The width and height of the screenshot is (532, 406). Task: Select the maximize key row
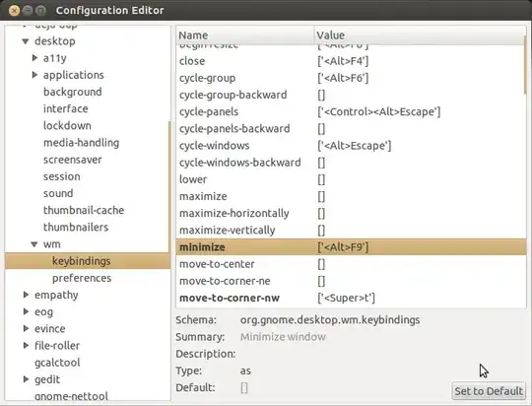pyautogui.click(x=351, y=196)
